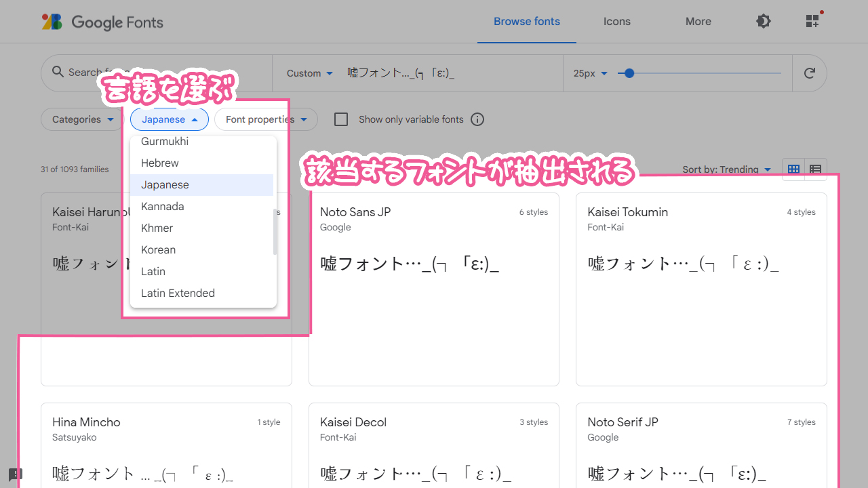The image size is (868, 488).
Task: Click the language list scrollbar
Action: pyautogui.click(x=275, y=232)
